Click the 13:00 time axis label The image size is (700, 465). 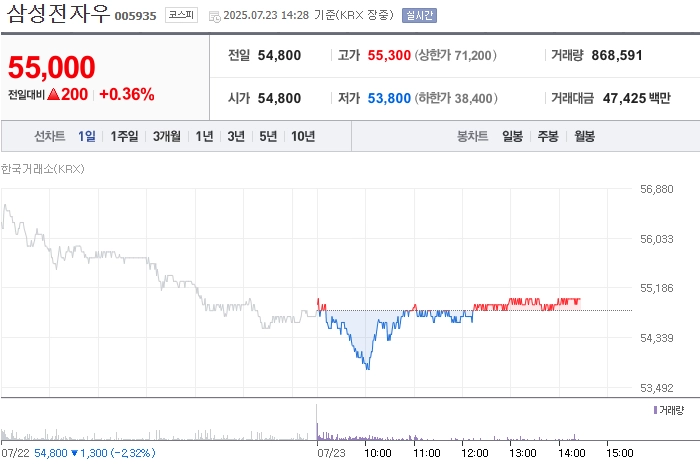(x=523, y=453)
